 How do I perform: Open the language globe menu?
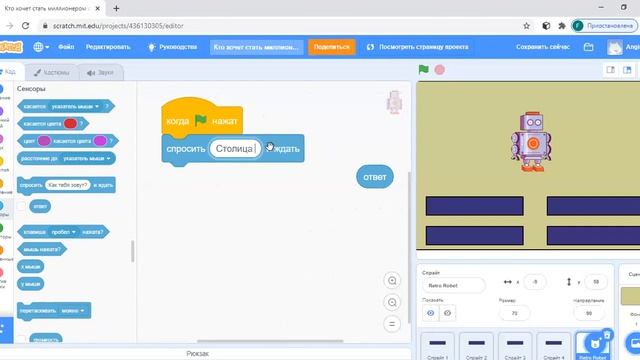tap(41, 47)
